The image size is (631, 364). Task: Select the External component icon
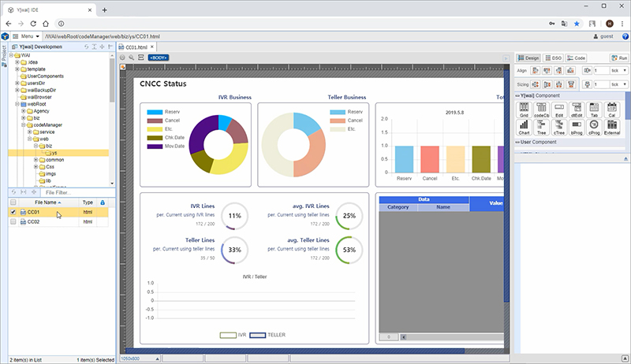click(612, 126)
